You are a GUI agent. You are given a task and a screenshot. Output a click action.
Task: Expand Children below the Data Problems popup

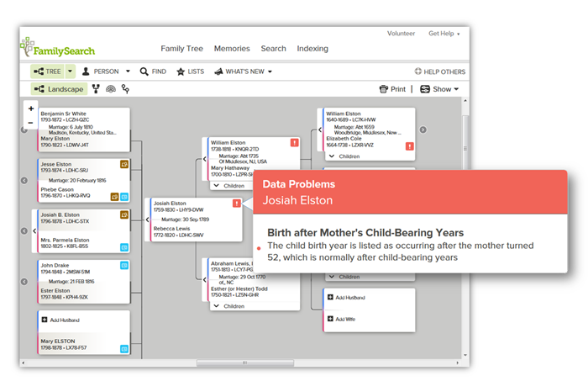point(344,277)
